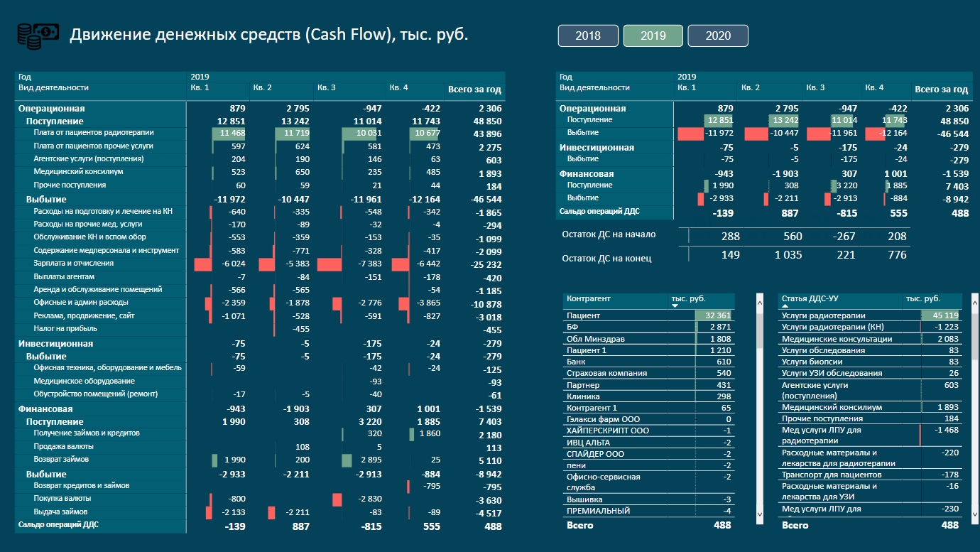The height and width of the screenshot is (552, 980).
Task: Select the ПРЕМИАЛЬНЫЙ counterparty row
Action: point(649,511)
